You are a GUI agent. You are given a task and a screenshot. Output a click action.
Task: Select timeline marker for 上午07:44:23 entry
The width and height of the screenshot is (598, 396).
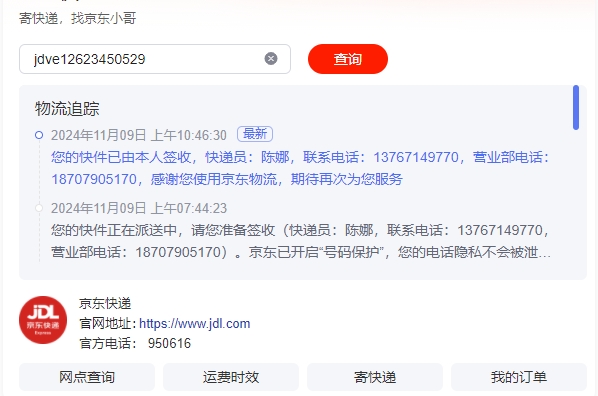(x=39, y=208)
